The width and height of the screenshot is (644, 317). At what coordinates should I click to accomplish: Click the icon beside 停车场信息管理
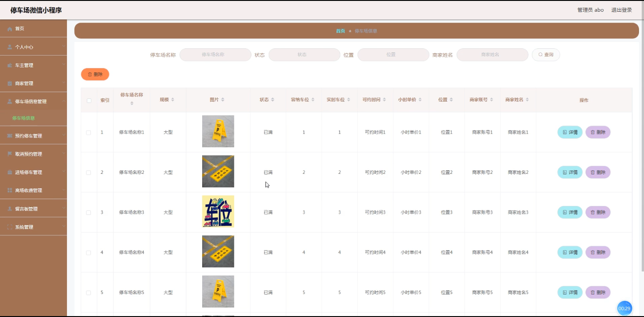click(10, 102)
